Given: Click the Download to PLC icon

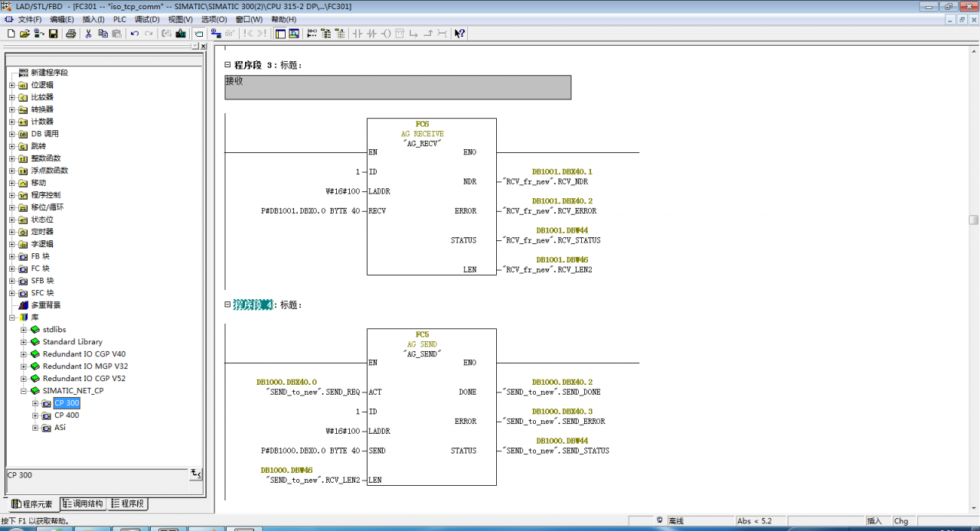Looking at the screenshot, I should point(181,34).
